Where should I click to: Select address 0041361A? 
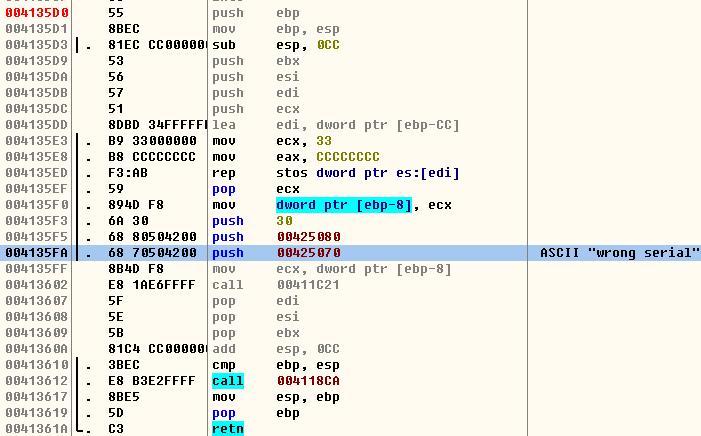tap(37, 429)
